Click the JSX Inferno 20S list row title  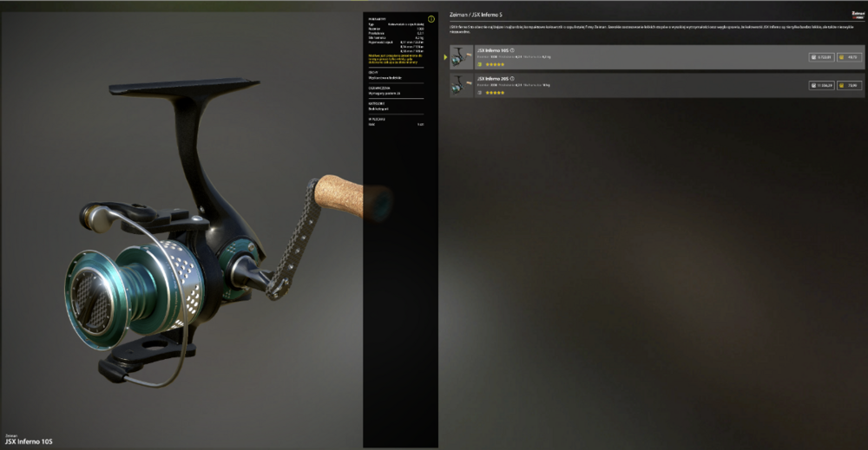click(x=493, y=79)
